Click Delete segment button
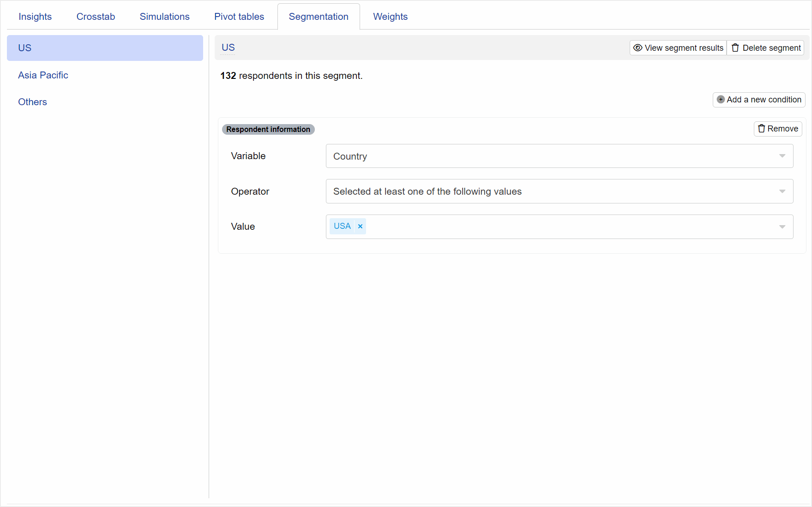Viewport: 812px width, 507px height. [765, 48]
